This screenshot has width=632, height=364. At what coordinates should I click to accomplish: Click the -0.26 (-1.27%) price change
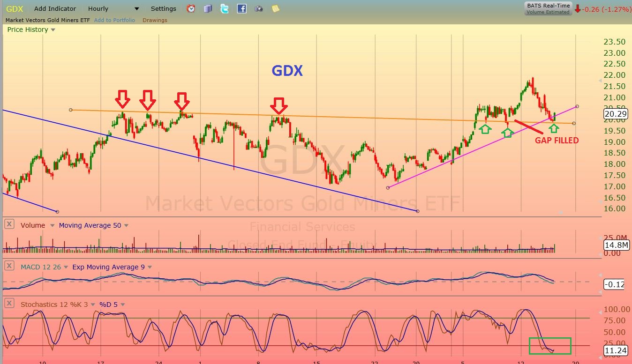[x=603, y=8]
